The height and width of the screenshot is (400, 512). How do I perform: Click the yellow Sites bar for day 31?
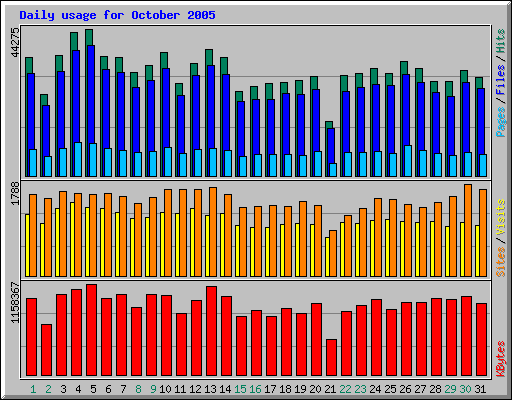pyautogui.click(x=477, y=251)
